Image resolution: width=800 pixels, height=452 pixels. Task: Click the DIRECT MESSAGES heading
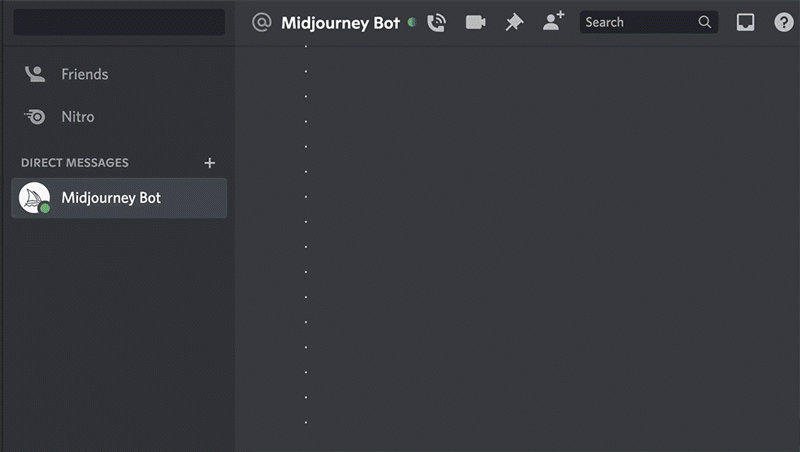[74, 163]
